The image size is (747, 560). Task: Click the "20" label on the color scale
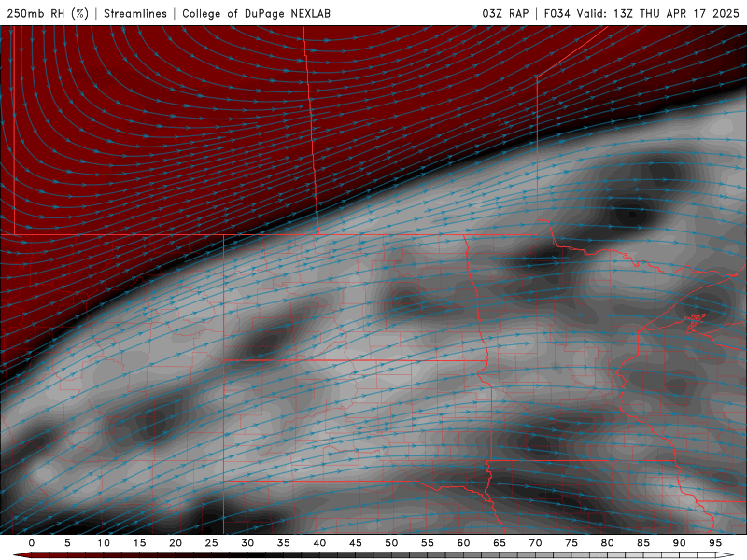pos(176,543)
